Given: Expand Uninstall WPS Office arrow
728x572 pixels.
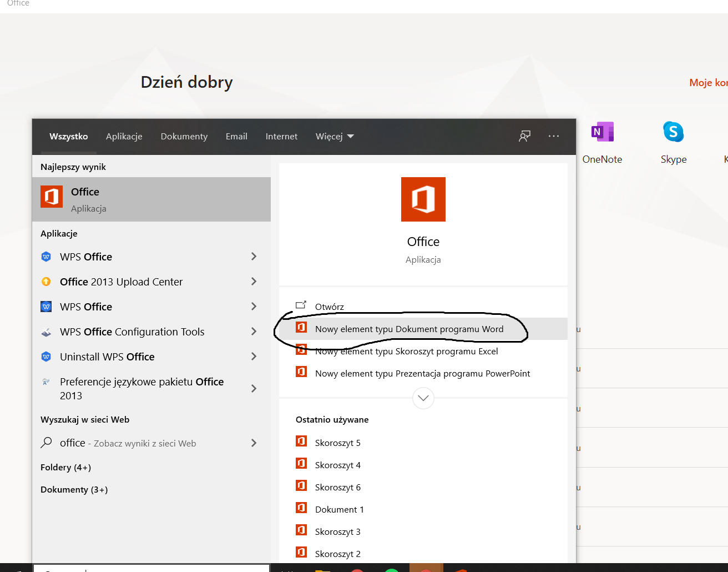Looking at the screenshot, I should coord(254,357).
